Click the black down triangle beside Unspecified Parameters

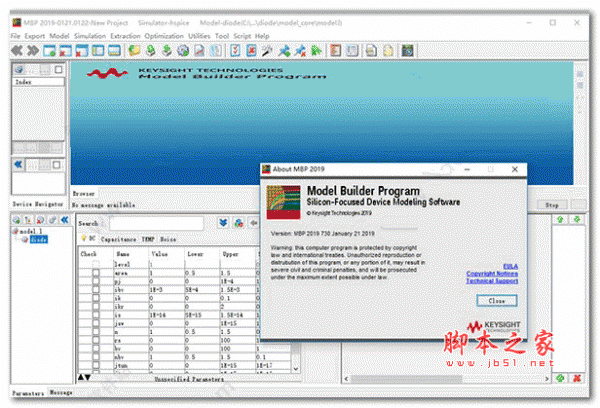click(x=88, y=378)
